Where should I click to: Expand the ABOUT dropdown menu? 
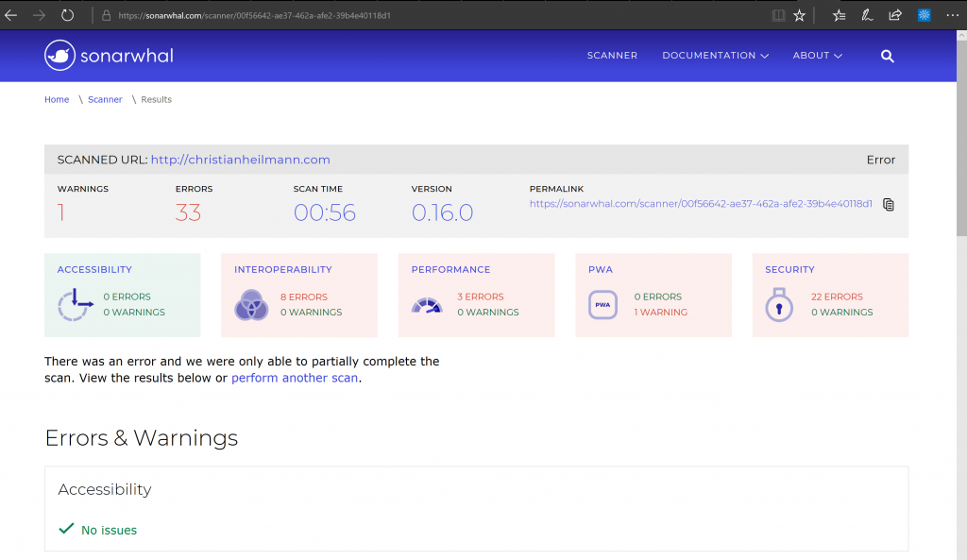[x=817, y=56]
